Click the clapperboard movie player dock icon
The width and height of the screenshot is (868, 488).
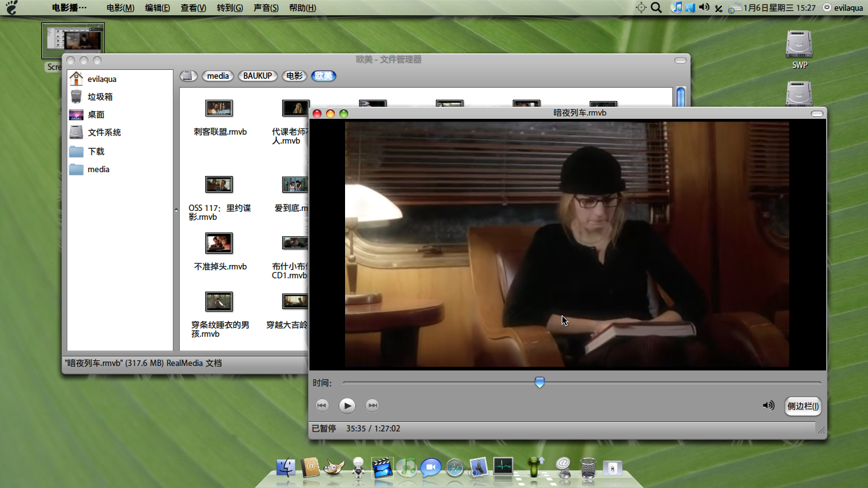pos(383,468)
